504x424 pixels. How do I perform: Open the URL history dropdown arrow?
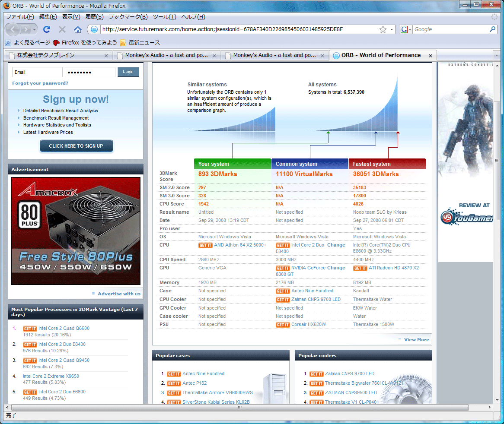coord(392,29)
